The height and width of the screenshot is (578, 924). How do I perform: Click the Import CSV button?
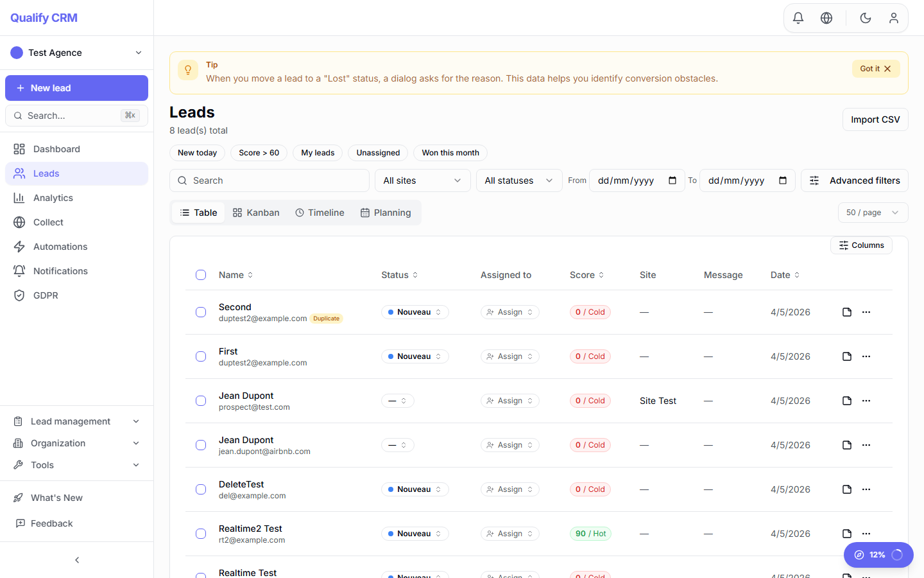pyautogui.click(x=875, y=119)
